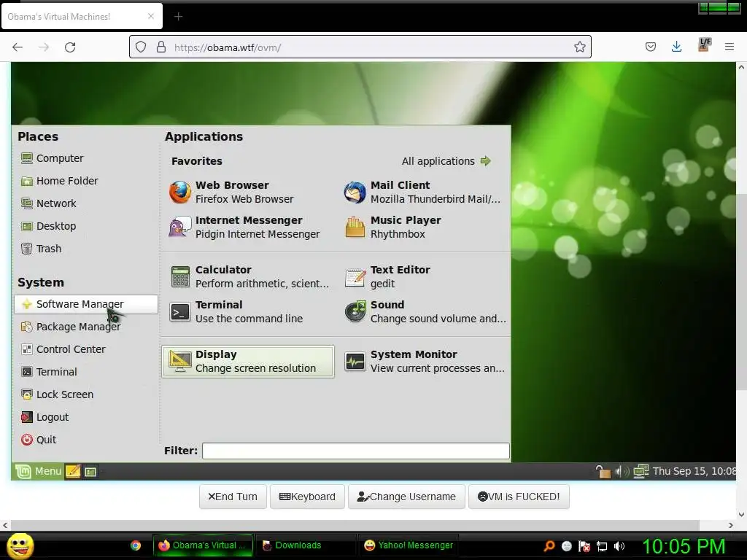Show All applications
The width and height of the screenshot is (747, 560).
(x=446, y=161)
